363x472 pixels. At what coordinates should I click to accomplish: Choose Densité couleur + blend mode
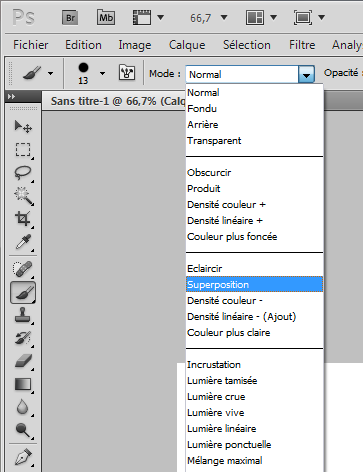[x=255, y=204]
